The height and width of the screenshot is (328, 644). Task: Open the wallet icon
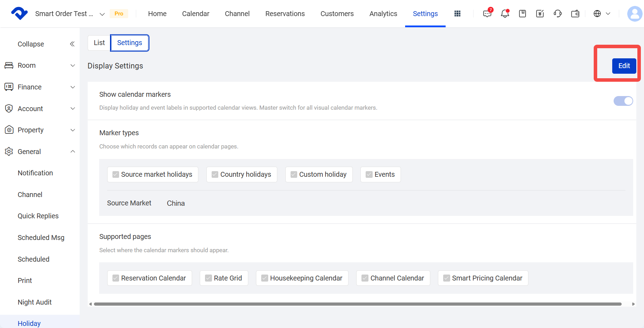[575, 14]
